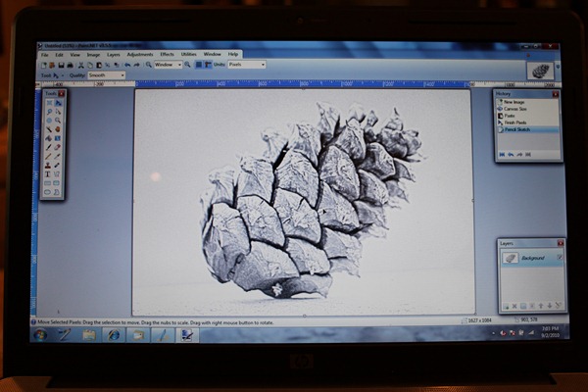Select the Paintbrush tool
This screenshot has width=588, height=392.
pos(49,147)
